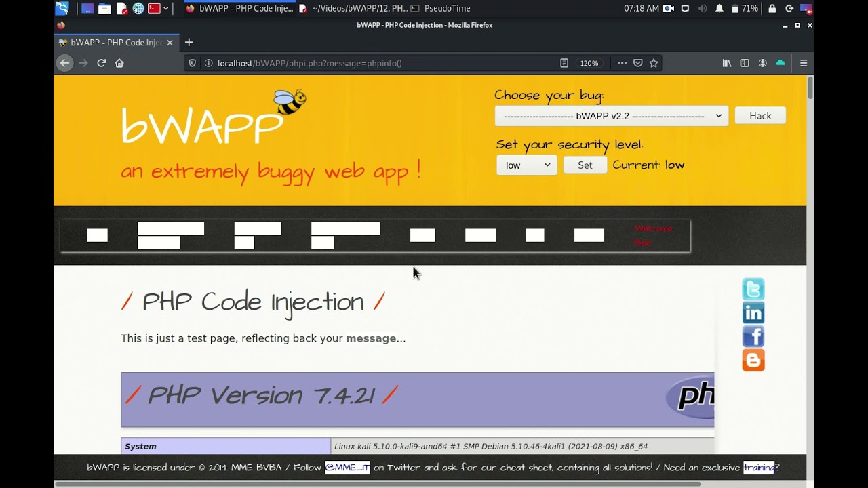The image size is (868, 488).
Task: Open bWAPP Twitter page icon
Action: 753,289
